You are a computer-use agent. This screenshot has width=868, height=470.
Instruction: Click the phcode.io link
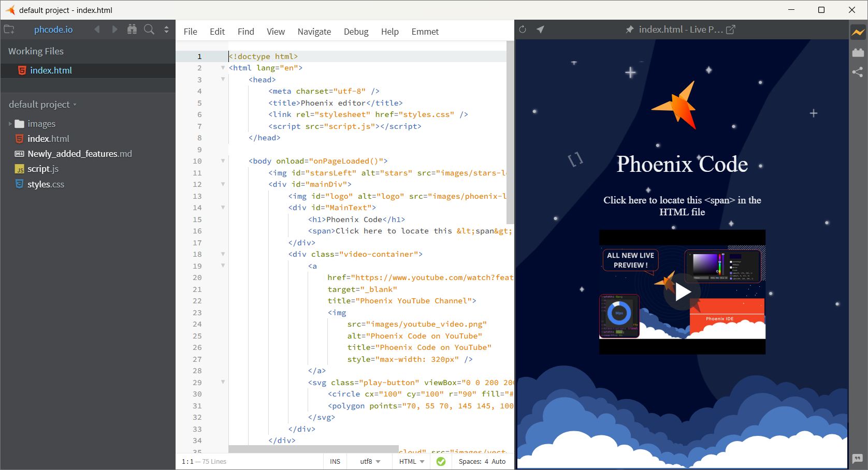point(53,30)
